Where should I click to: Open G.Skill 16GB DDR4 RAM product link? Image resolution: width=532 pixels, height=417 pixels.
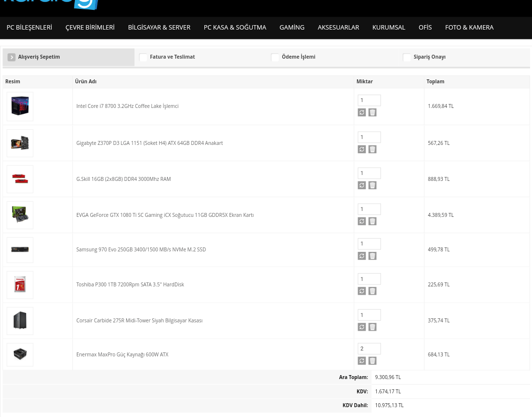pyautogui.click(x=124, y=179)
